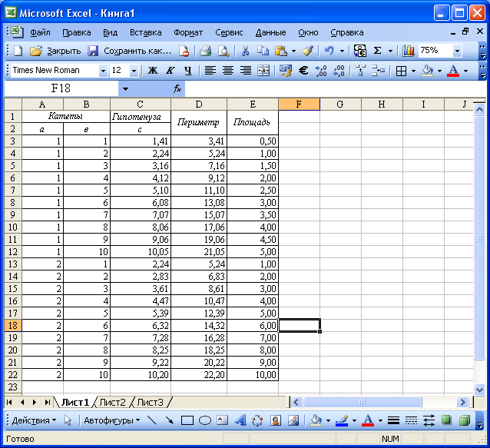This screenshot has height=448, width=490.
Task: Click the vertical scrollbar thumb
Action: click(479, 238)
